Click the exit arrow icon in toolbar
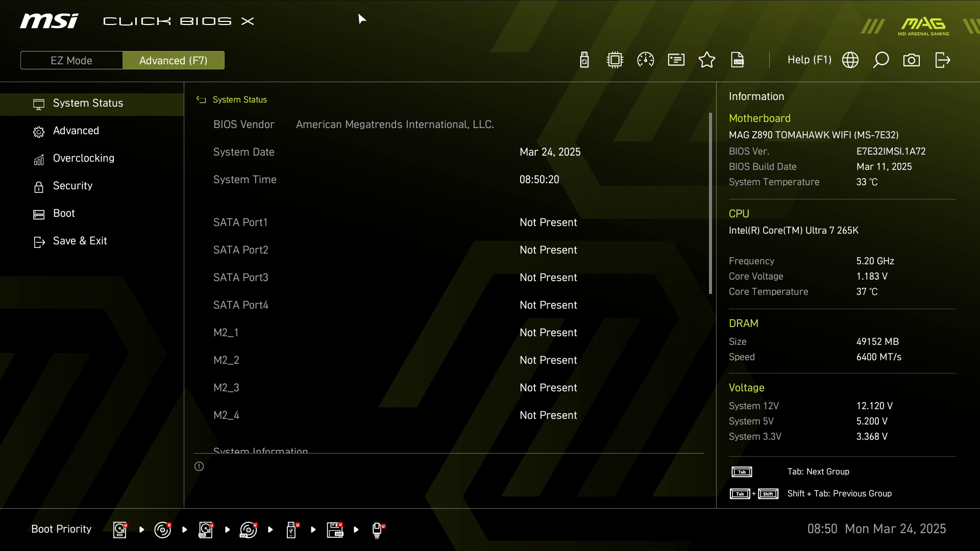 942,60
